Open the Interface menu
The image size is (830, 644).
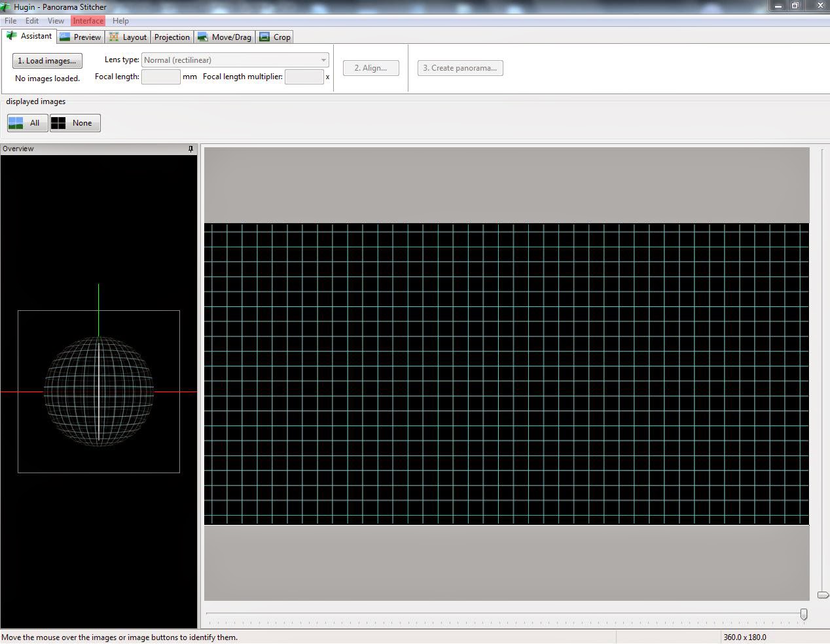point(88,20)
